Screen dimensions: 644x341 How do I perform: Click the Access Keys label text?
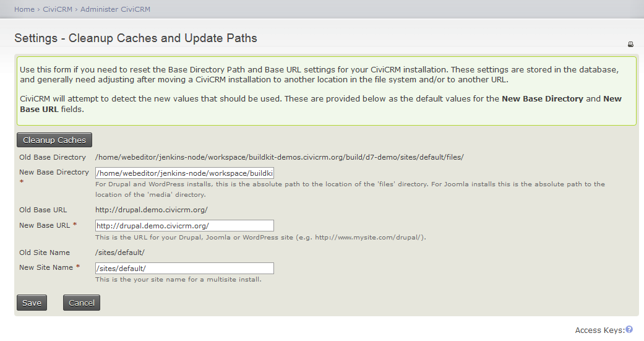(x=599, y=330)
